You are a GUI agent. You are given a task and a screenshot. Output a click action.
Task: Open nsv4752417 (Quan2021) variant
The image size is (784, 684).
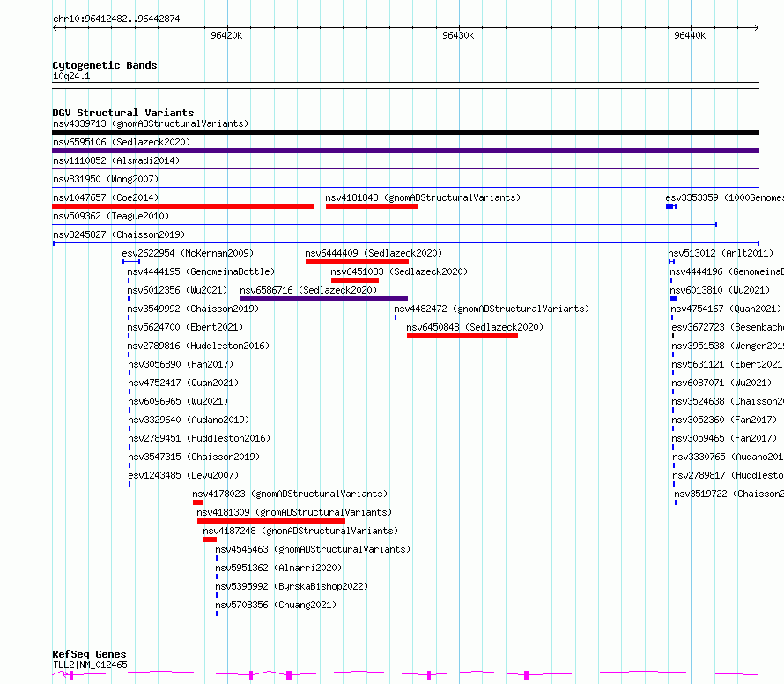pos(183,383)
